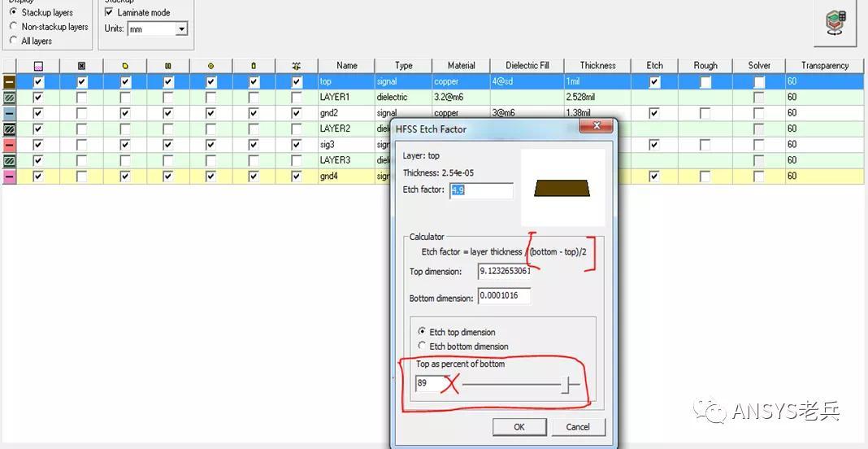Viewport: 868px width, 449px height.
Task: Click the '4@sd' dielectric fill cell
Action: pos(527,82)
